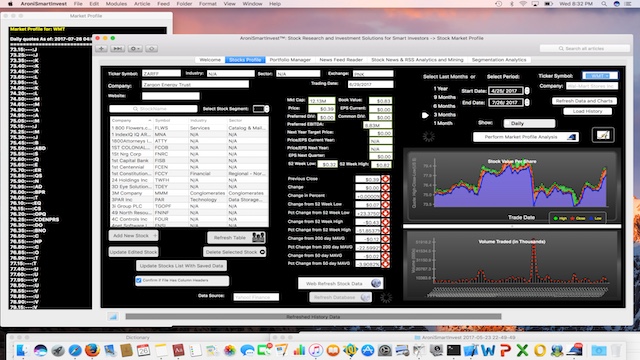The width and height of the screenshot is (640, 360).
Task: Click the Start Date stepper arrows
Action: tap(527, 91)
